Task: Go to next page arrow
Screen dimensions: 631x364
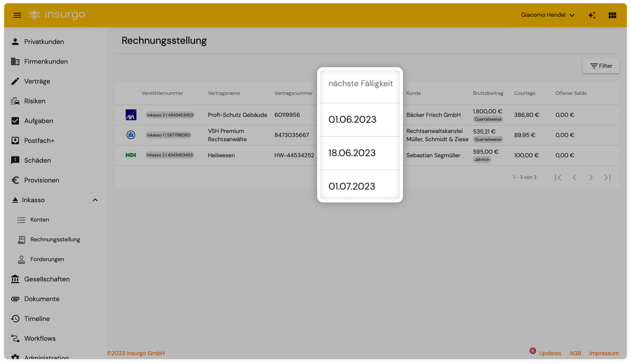Action: [591, 177]
